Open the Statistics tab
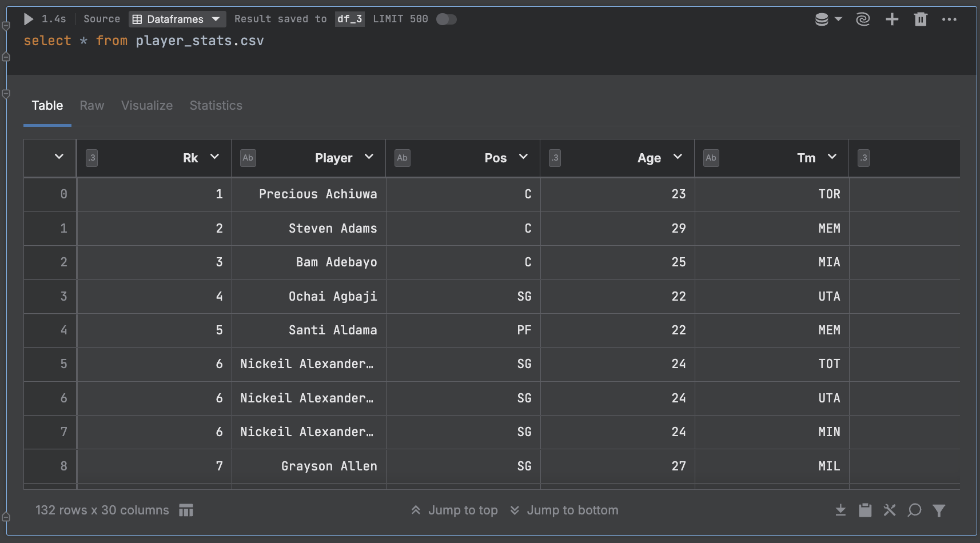 click(216, 105)
